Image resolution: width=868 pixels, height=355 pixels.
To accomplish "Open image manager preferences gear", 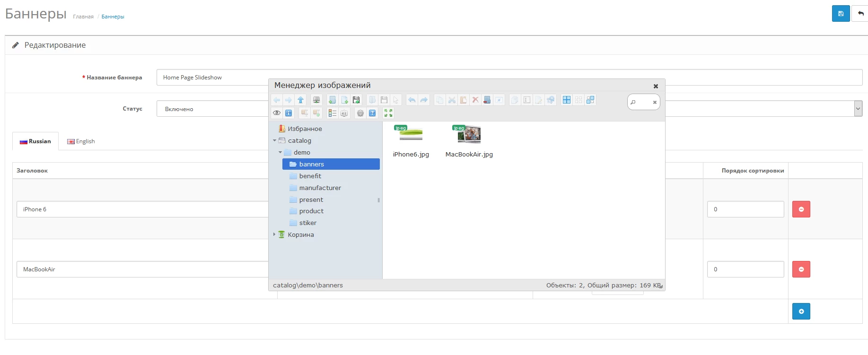I will click(x=360, y=113).
